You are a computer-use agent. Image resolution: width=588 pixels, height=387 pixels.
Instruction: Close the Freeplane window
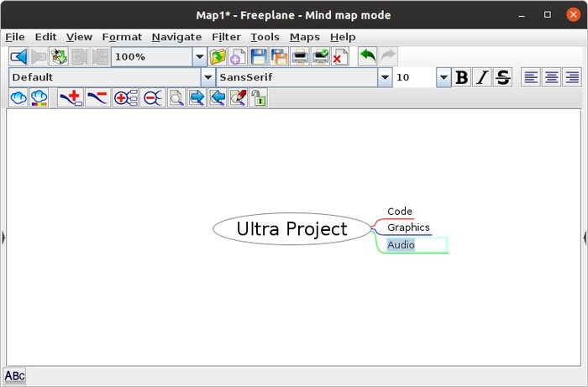[x=573, y=14]
